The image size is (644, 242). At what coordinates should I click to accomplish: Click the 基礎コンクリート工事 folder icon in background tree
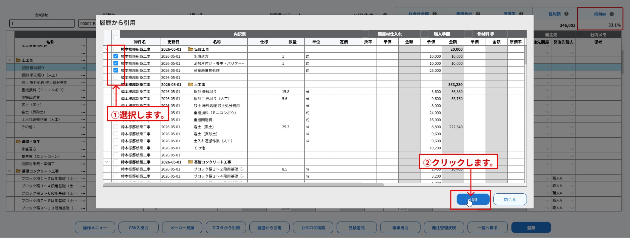(x=18, y=171)
